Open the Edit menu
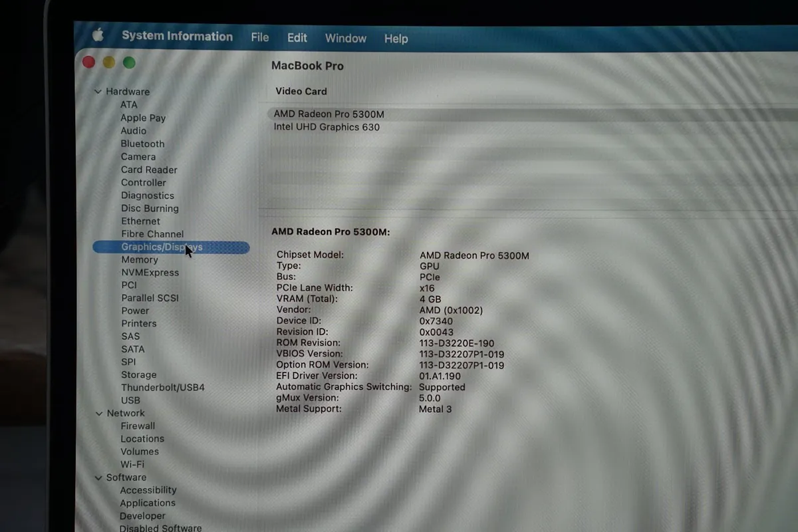The image size is (798, 532). 297,38
